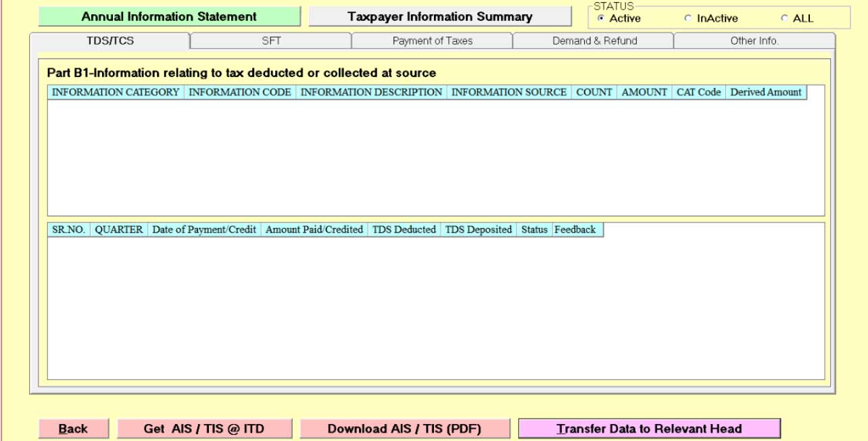This screenshot has width=868, height=441.
Task: Open the Demand & Refund tab
Action: (594, 41)
